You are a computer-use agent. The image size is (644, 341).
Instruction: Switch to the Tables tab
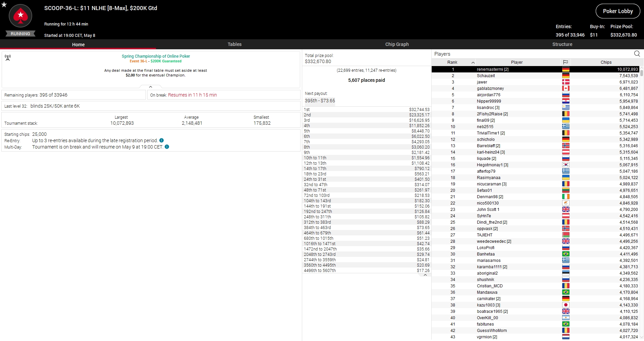pyautogui.click(x=234, y=44)
